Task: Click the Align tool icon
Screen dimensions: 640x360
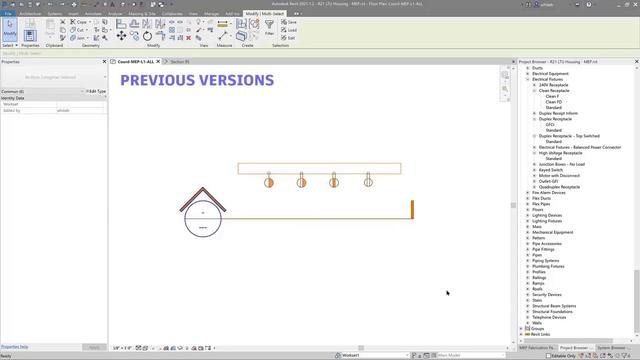Action: pos(121,24)
